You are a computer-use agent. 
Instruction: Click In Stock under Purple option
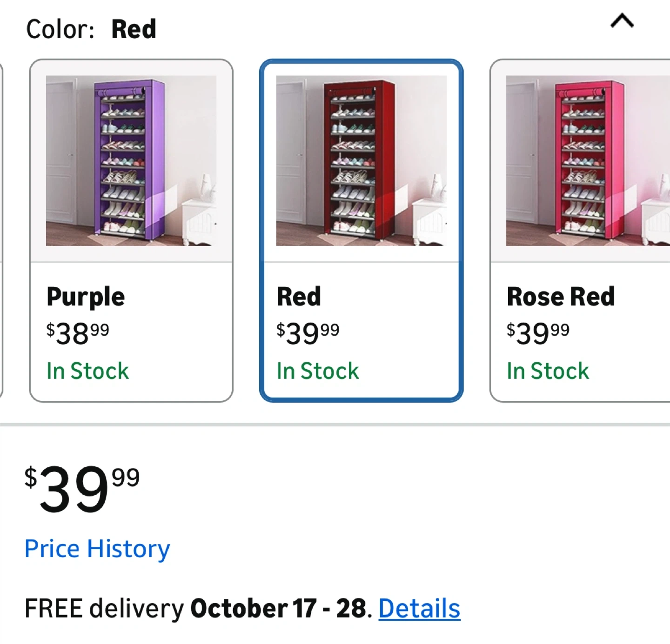(87, 371)
